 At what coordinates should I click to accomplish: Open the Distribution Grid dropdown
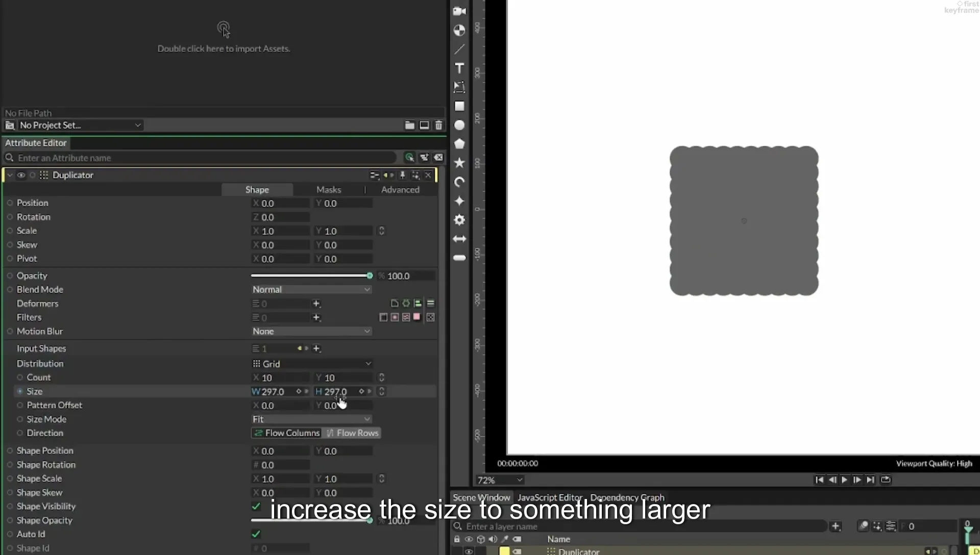tap(311, 364)
